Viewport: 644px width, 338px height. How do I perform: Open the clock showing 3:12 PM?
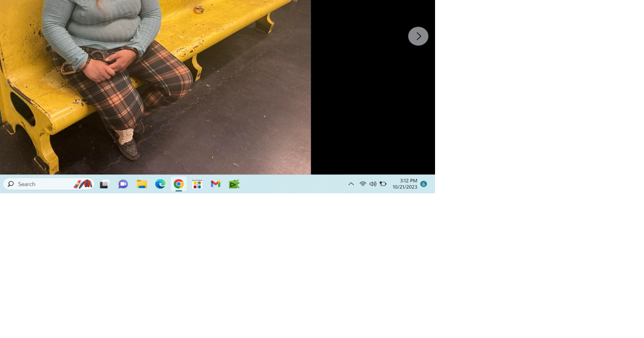click(408, 181)
